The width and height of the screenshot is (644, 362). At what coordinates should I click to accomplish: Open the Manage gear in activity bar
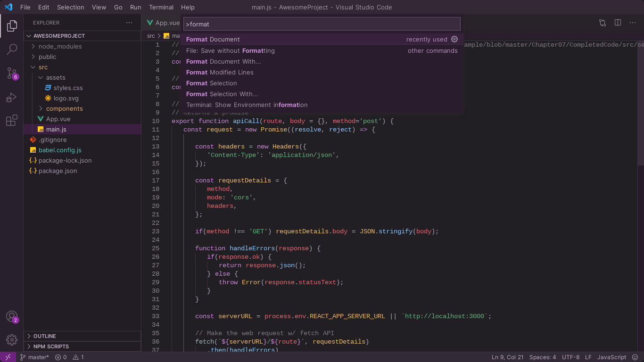[12, 339]
